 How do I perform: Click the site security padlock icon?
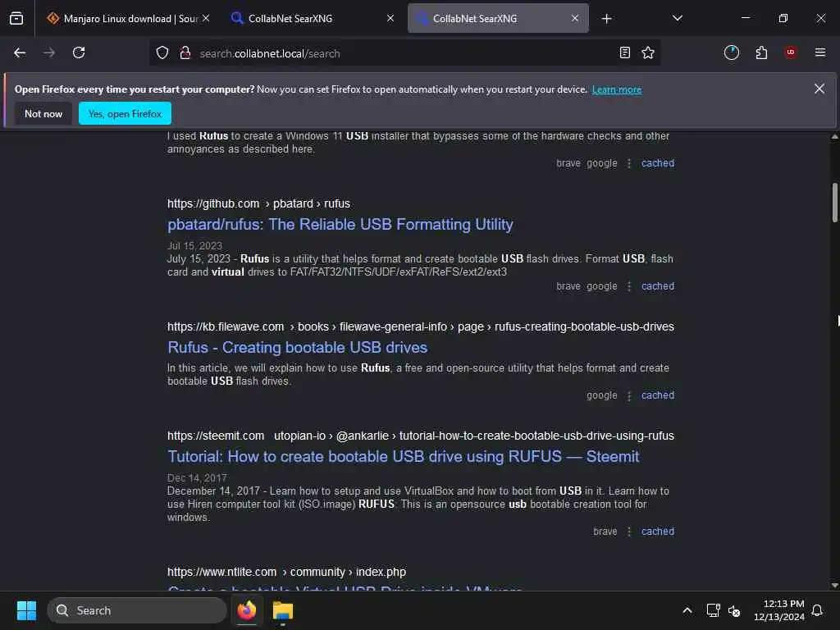pyautogui.click(x=185, y=53)
